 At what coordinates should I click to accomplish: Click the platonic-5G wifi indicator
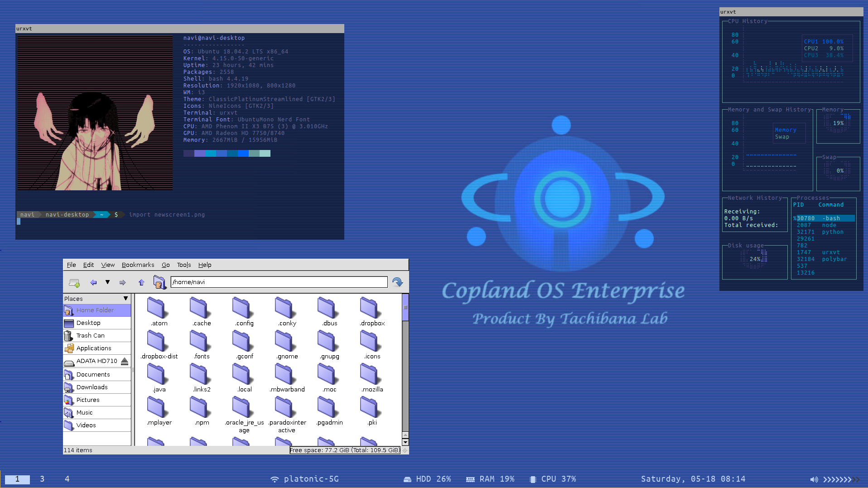[304, 479]
